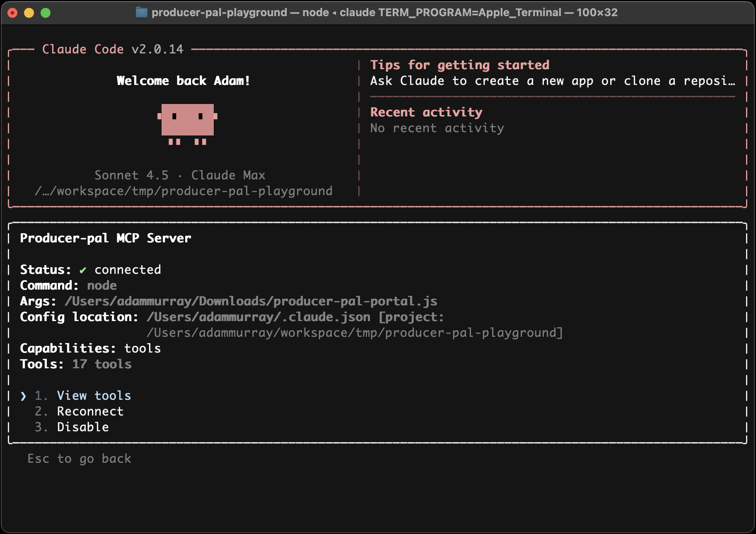Click the 17 tools count
The height and width of the screenshot is (534, 756).
(x=101, y=364)
